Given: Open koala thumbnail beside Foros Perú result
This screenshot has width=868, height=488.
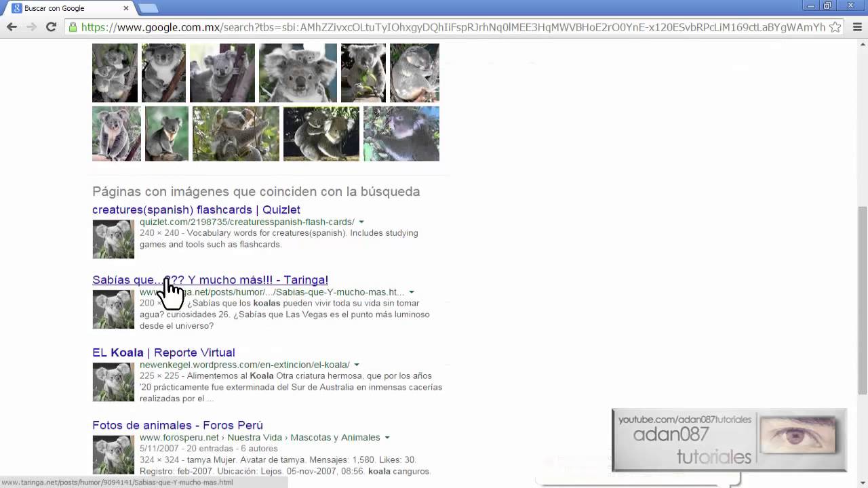Looking at the screenshot, I should pyautogui.click(x=113, y=455).
